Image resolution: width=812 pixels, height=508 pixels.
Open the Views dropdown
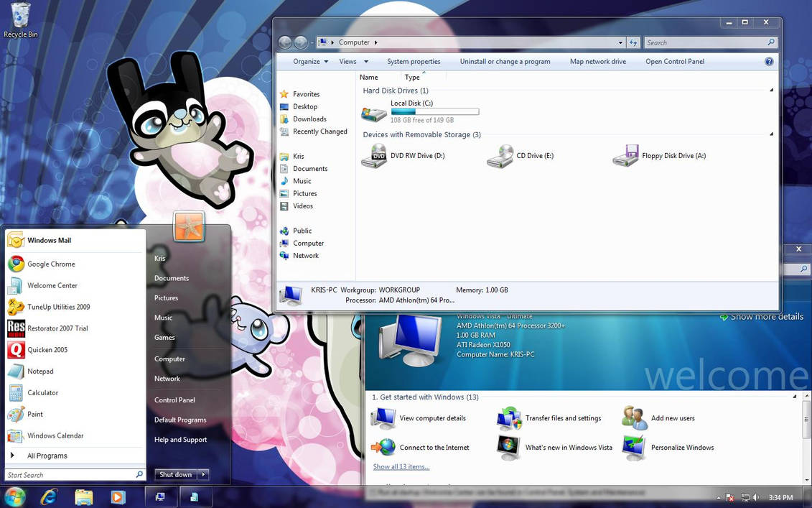click(x=353, y=61)
